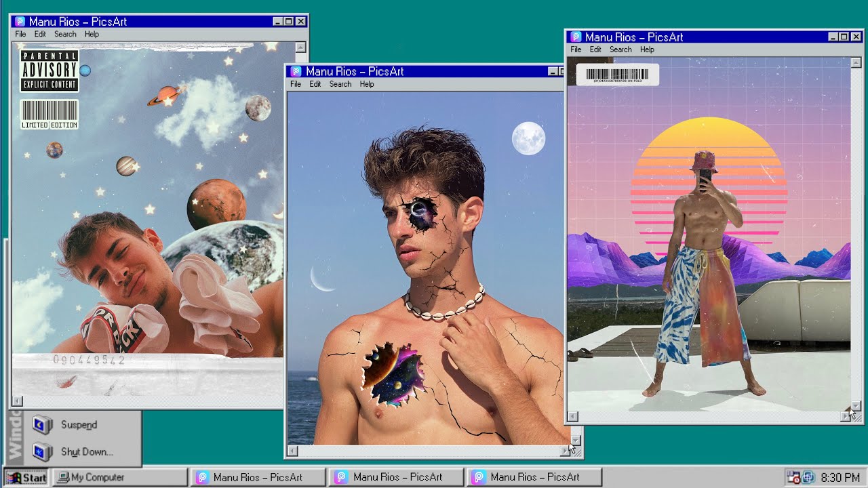The height and width of the screenshot is (488, 868).
Task: Click scroll-down arrow in the cracked-face window
Action: coord(576,440)
